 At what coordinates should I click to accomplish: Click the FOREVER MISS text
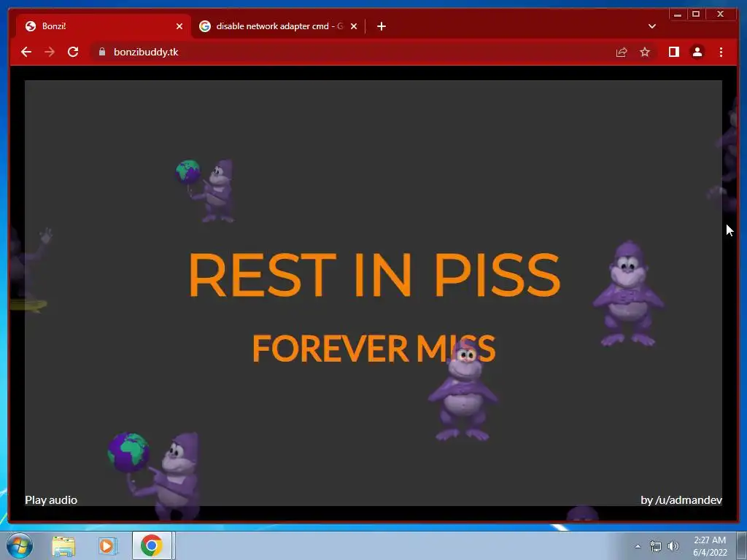(x=373, y=348)
